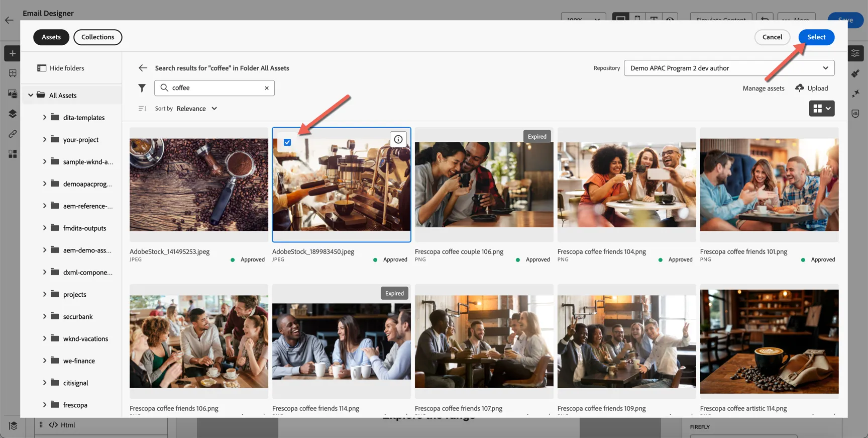This screenshot has width=868, height=438.
Task: Uncheck the AdobeStock_189983450 checkbox
Action: (287, 142)
